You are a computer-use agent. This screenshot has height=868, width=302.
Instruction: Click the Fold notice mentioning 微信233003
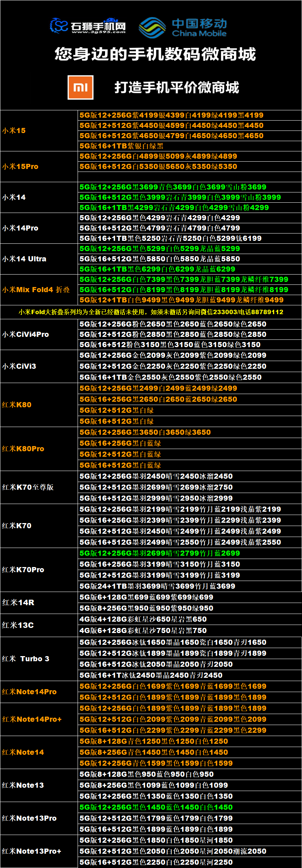click(x=151, y=312)
